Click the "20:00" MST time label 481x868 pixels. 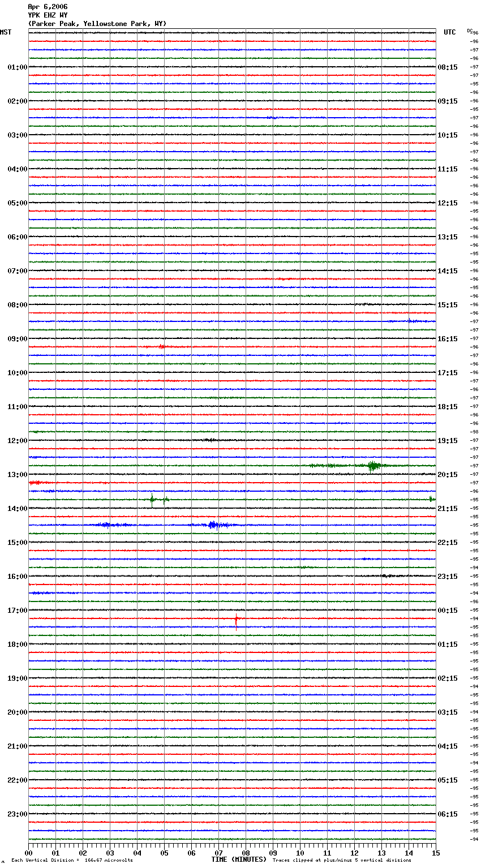18,712
